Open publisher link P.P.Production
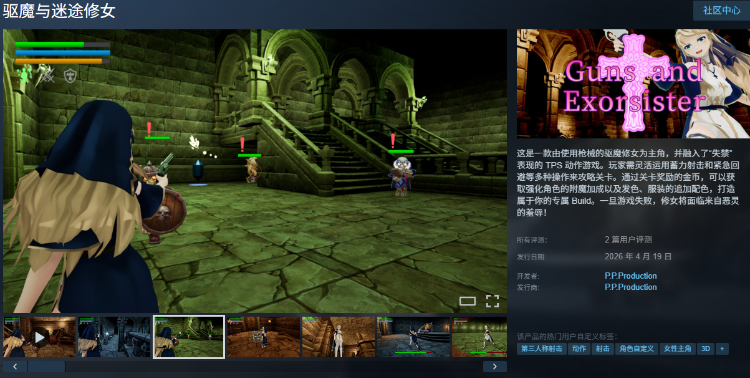Screen dimensions: 750x378 coord(630,287)
